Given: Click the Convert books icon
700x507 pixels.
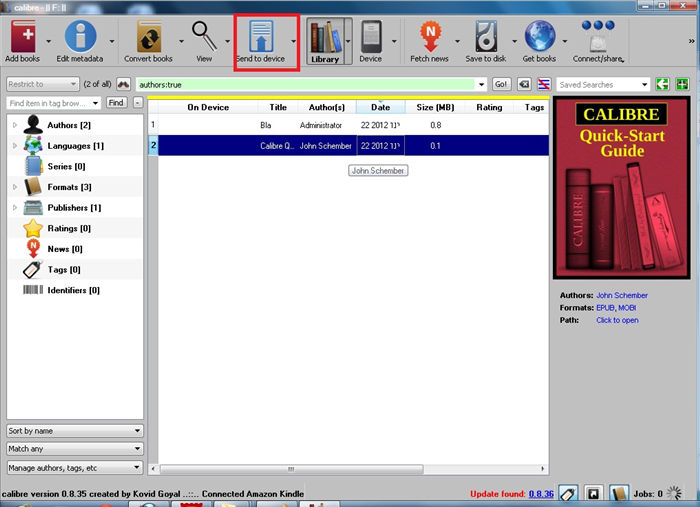Looking at the screenshot, I should point(149,37).
